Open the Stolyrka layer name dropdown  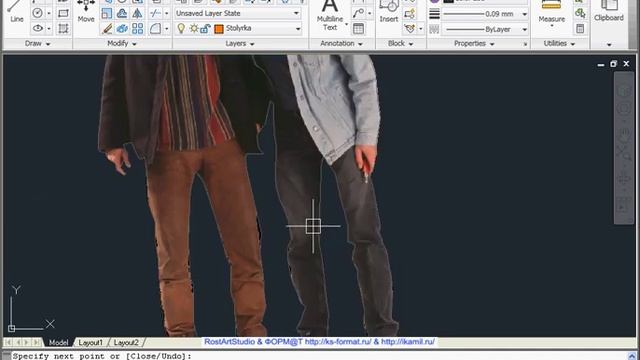(298, 29)
